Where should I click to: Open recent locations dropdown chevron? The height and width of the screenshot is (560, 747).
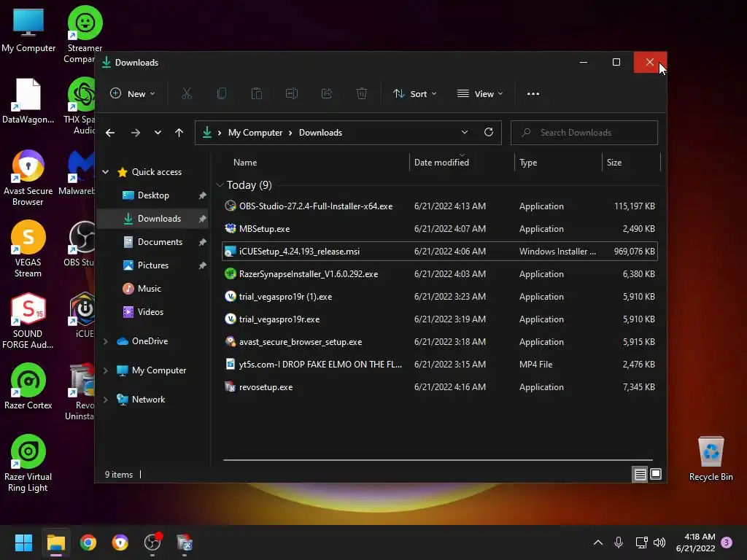click(158, 133)
